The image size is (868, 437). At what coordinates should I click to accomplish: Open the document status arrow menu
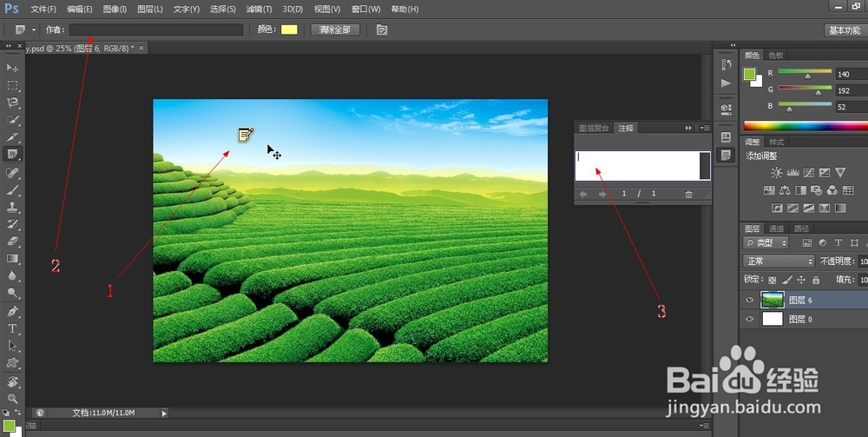click(164, 414)
